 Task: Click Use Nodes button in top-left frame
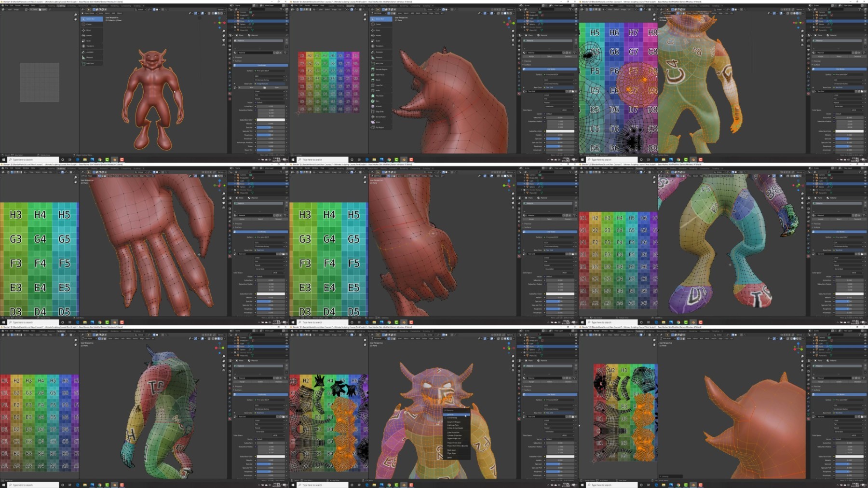coord(260,65)
